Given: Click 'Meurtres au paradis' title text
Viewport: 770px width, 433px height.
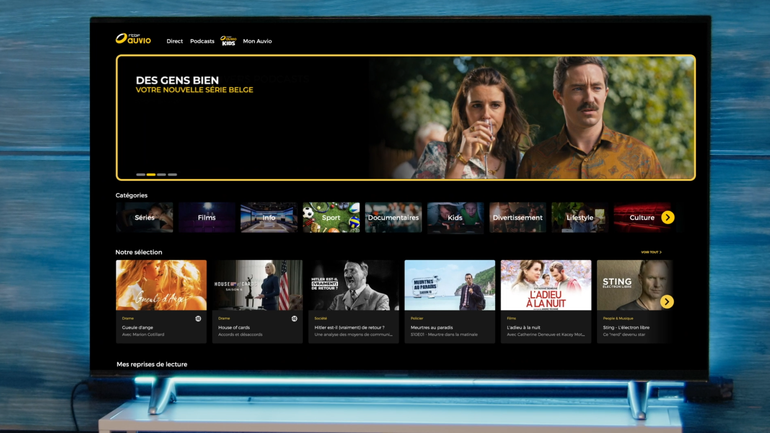Looking at the screenshot, I should coord(432,327).
